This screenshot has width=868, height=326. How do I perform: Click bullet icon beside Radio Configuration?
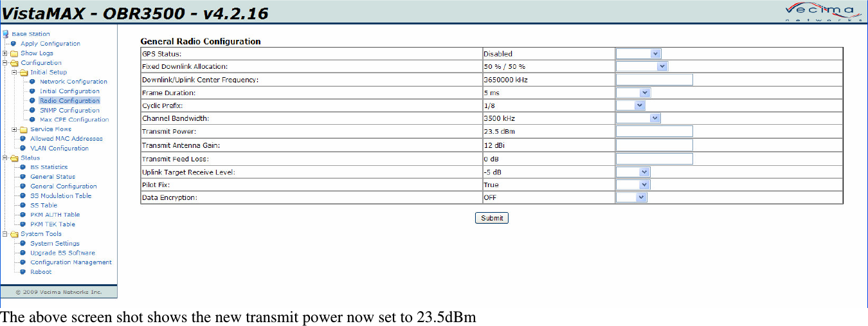coord(33,101)
